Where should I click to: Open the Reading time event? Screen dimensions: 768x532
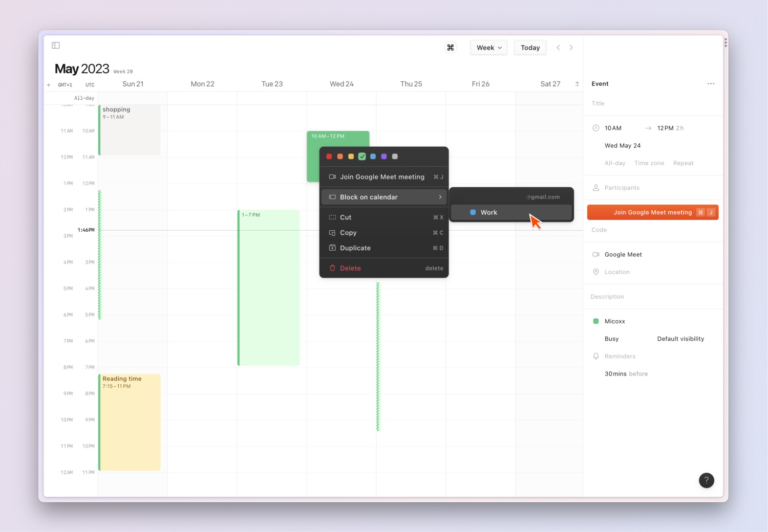[130, 422]
